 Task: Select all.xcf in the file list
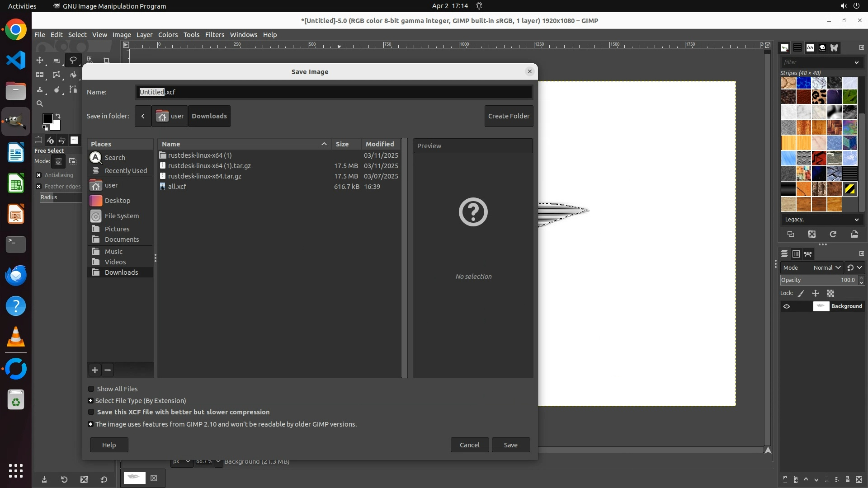[177, 187]
